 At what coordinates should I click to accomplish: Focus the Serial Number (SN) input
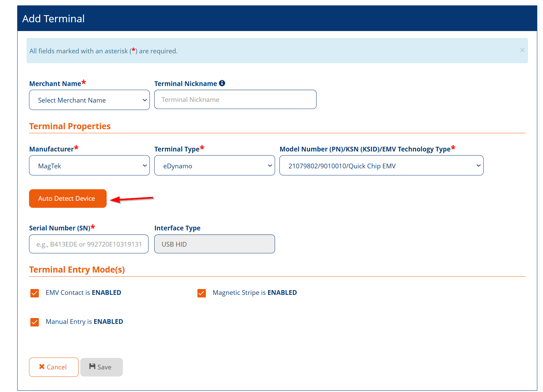coord(89,244)
